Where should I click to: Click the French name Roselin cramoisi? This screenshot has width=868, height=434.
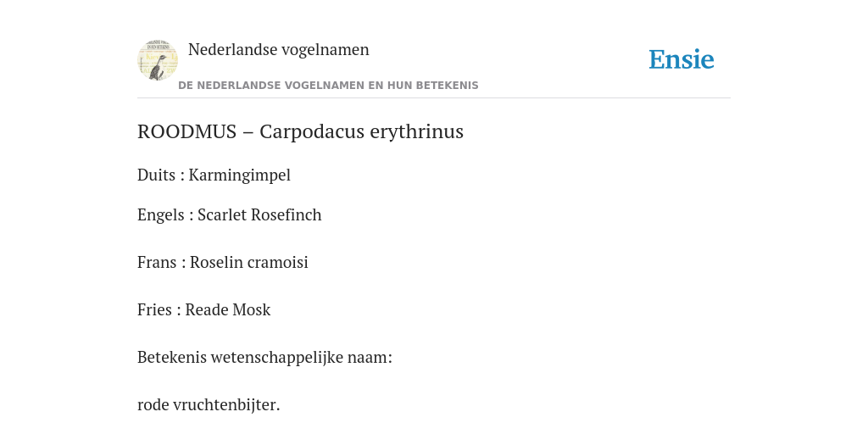coord(249,263)
